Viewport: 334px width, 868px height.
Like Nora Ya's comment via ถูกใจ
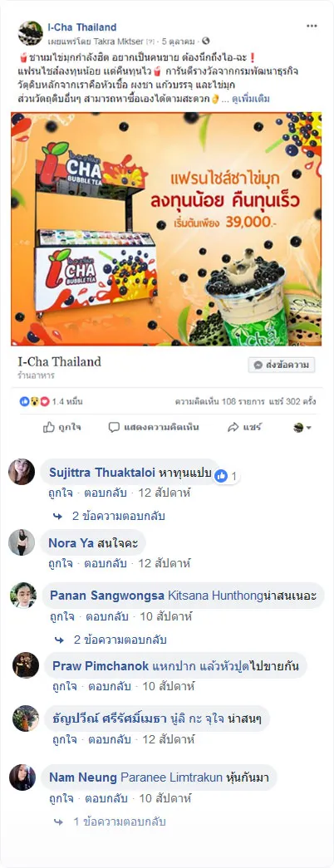coord(60,563)
